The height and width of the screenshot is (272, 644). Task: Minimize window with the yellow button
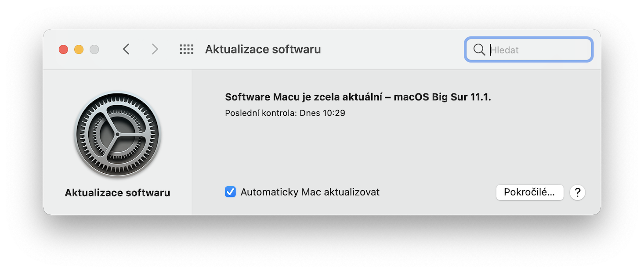click(x=79, y=50)
